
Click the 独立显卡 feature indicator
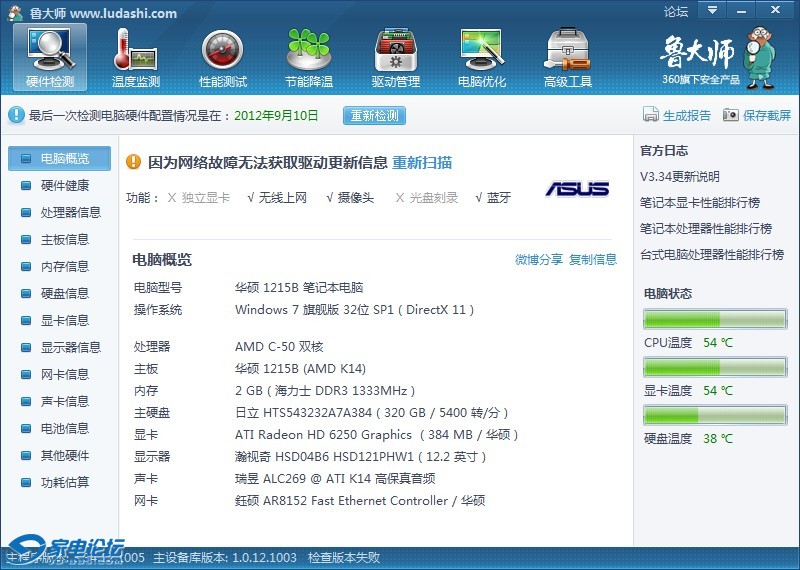pyautogui.click(x=199, y=198)
